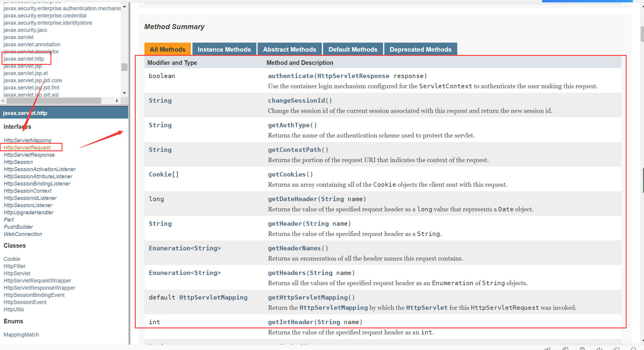The width and height of the screenshot is (644, 350).
Task: Switch to the Deprecated Methods tab
Action: [420, 49]
